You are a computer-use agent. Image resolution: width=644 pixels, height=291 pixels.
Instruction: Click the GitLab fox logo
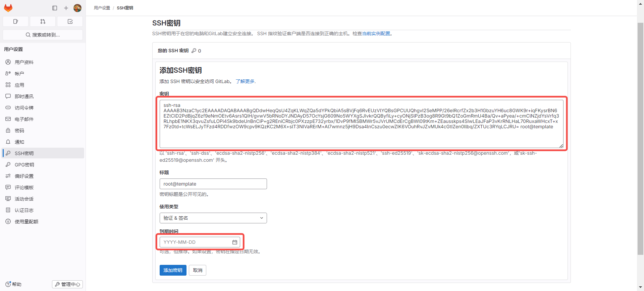coord(8,8)
